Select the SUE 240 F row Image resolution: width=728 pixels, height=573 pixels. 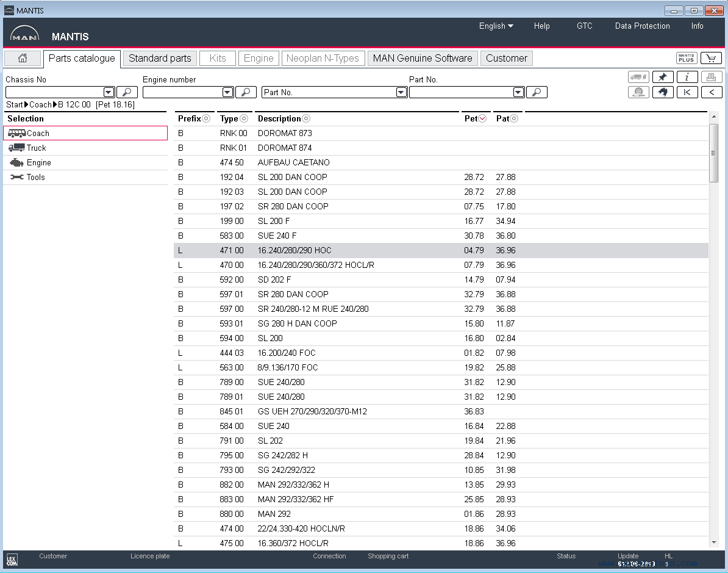[441, 236]
